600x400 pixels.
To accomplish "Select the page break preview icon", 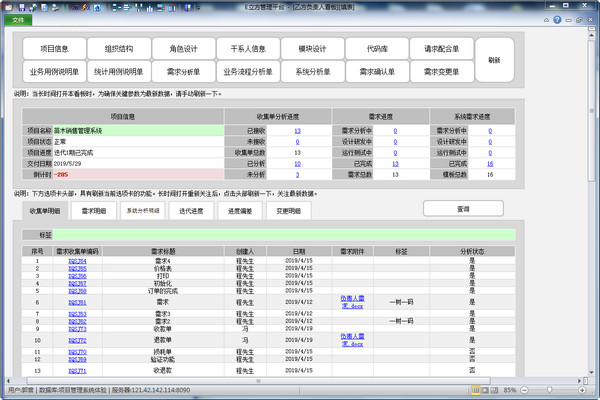I will (x=494, y=389).
